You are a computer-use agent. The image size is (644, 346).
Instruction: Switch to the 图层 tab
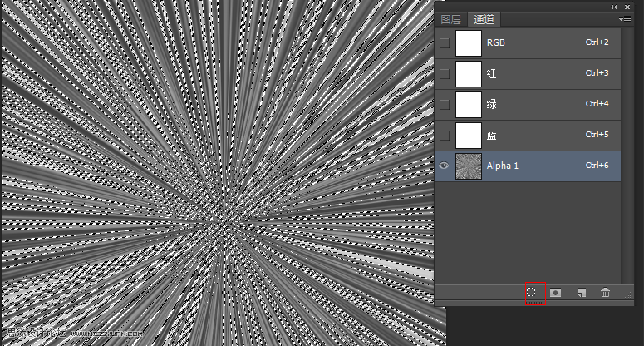(x=451, y=19)
